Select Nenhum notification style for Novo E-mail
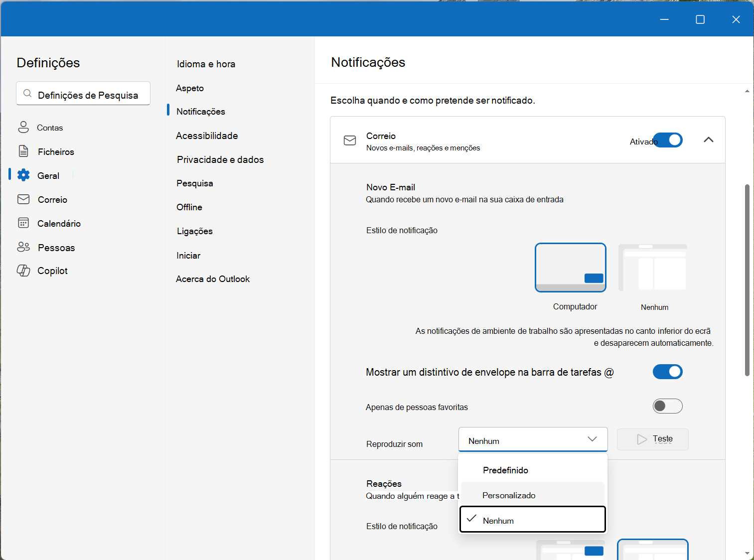754x560 pixels. [x=653, y=268]
